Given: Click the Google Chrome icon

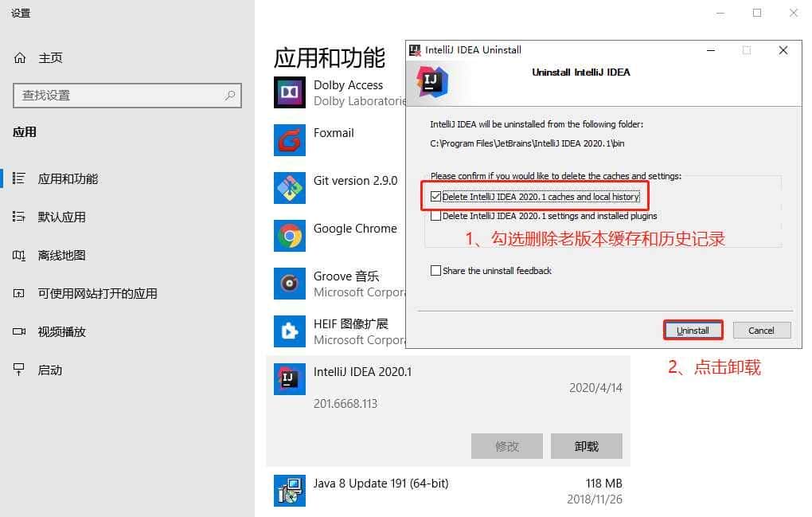Looking at the screenshot, I should coord(290,236).
